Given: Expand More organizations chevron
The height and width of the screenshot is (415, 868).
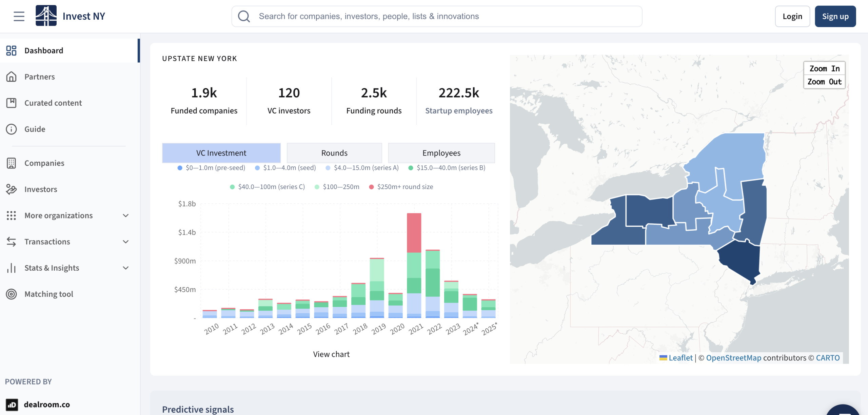Looking at the screenshot, I should click(x=125, y=215).
